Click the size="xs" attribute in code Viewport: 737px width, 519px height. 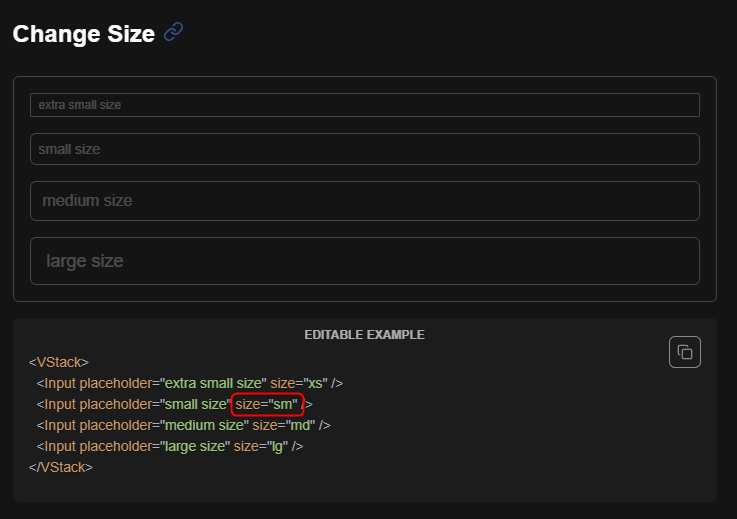point(299,383)
